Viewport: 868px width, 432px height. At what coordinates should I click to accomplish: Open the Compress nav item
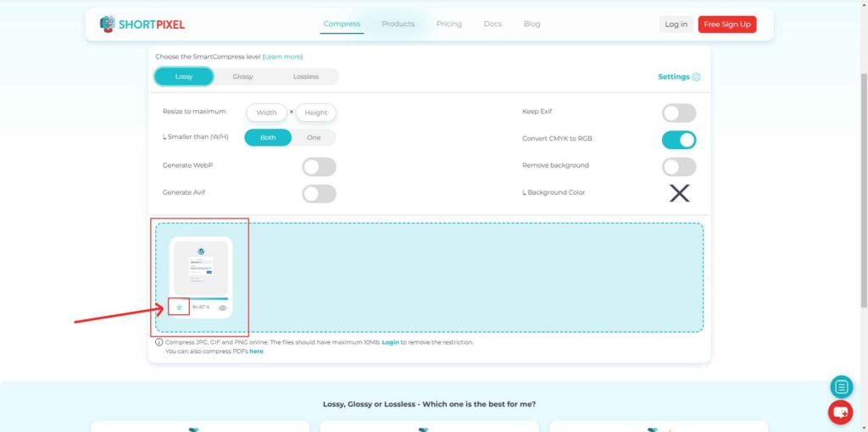coord(342,24)
